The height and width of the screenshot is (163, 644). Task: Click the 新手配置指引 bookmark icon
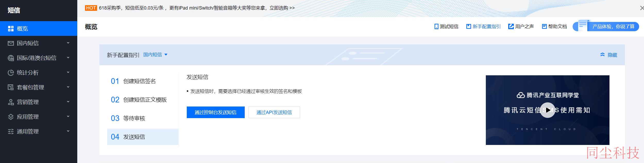(x=469, y=26)
